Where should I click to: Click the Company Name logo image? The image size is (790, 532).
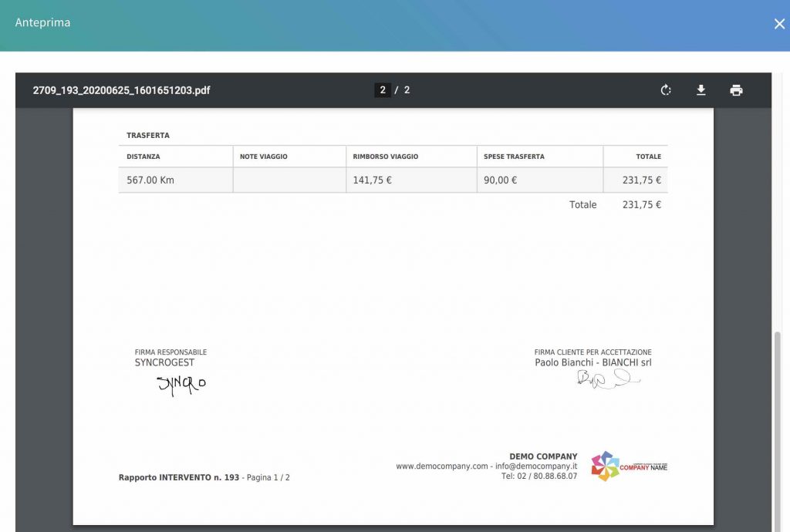[x=629, y=466]
